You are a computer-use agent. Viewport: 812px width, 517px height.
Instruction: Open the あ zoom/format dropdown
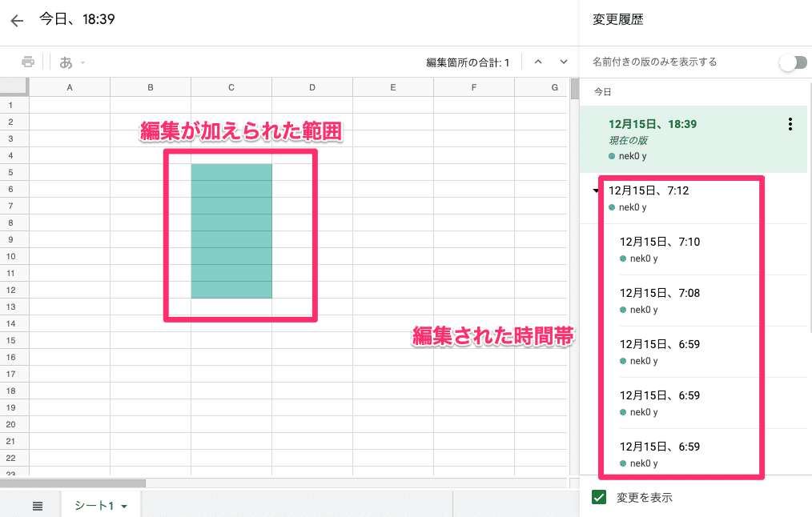(72, 62)
